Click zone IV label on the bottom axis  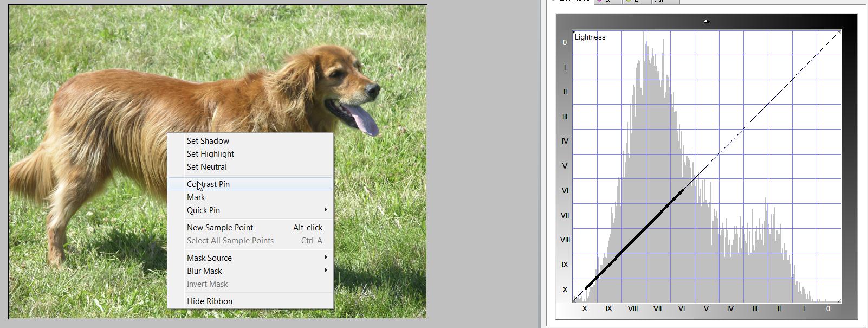tap(730, 308)
